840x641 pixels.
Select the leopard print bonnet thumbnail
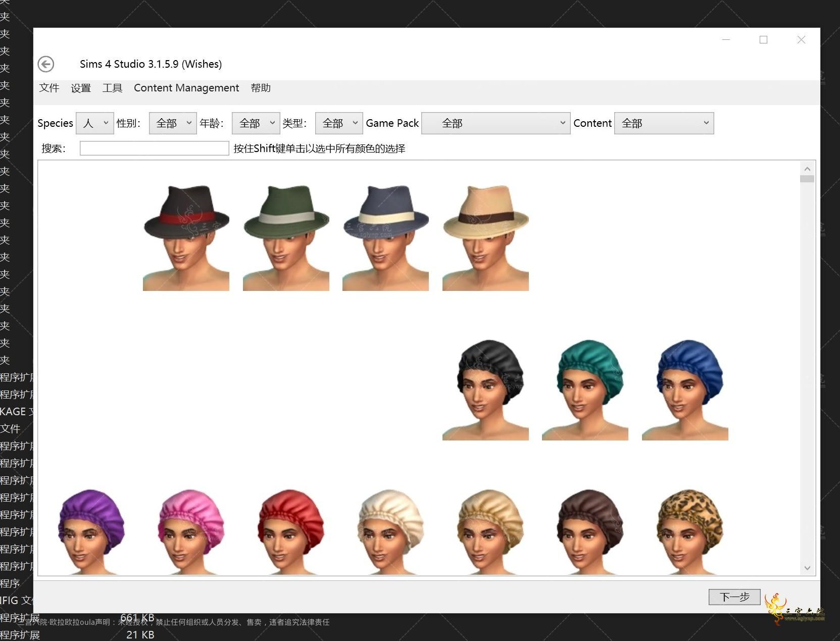tap(689, 531)
